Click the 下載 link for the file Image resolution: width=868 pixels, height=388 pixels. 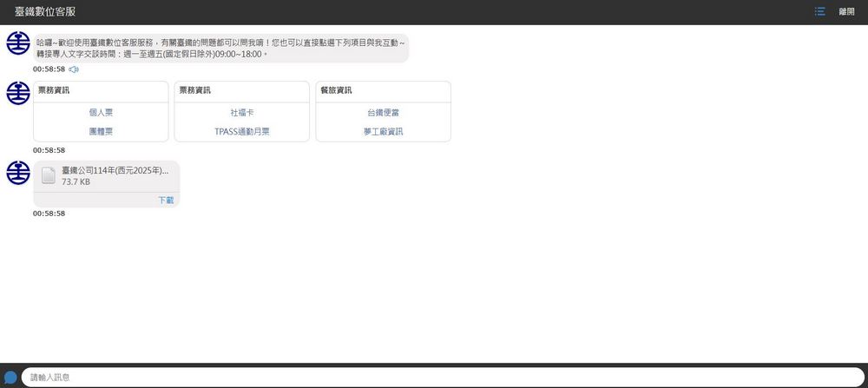pos(166,201)
